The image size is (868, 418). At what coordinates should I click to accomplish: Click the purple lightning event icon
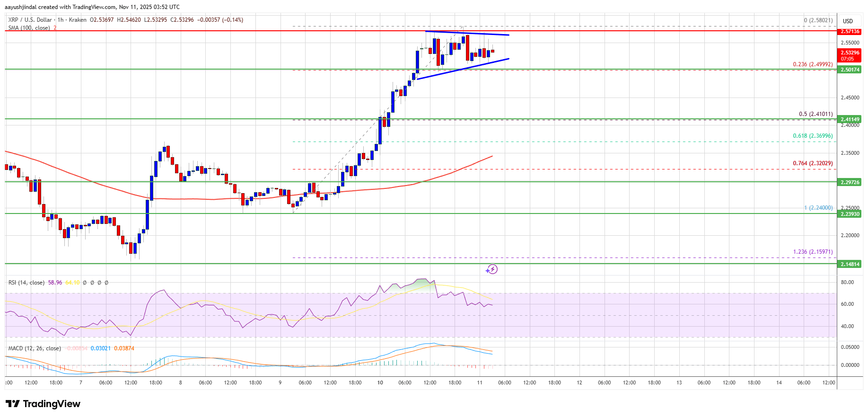pos(491,269)
